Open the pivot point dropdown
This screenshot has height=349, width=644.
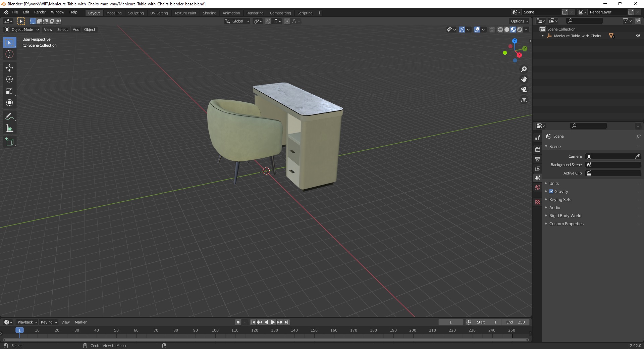click(258, 21)
